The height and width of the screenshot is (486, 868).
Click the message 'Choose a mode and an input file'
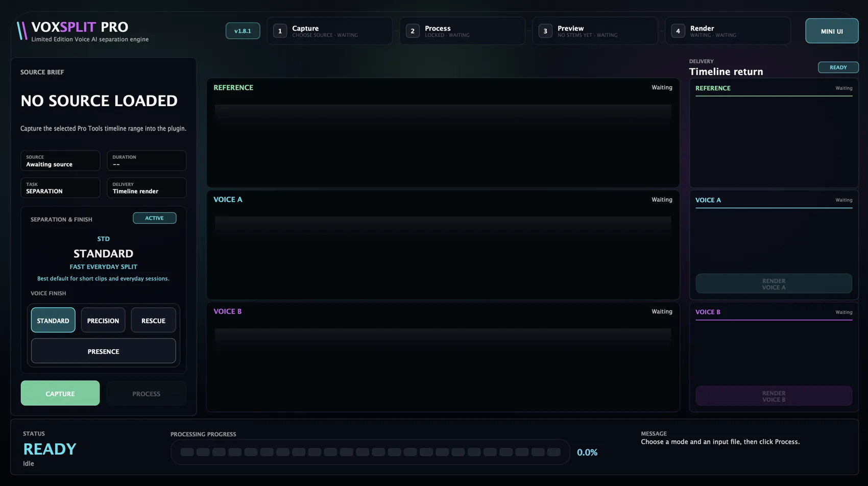pyautogui.click(x=720, y=442)
